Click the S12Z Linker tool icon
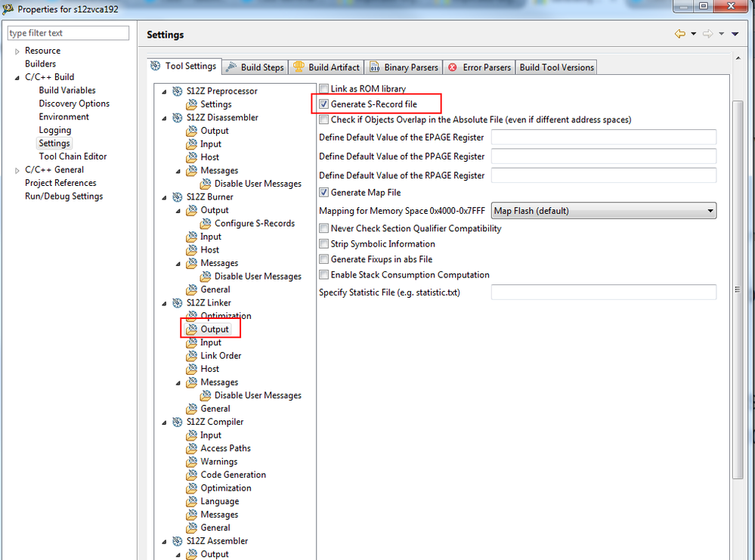 click(x=178, y=303)
